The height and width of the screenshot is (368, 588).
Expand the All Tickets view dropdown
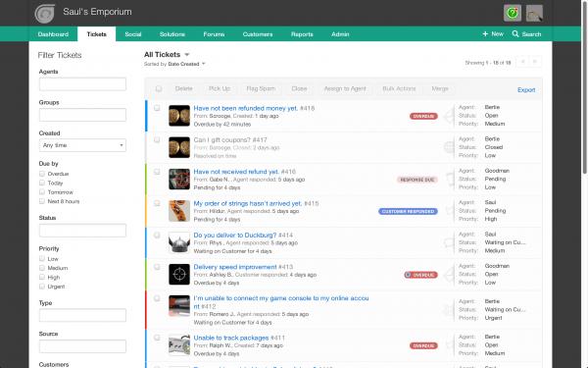tap(187, 54)
